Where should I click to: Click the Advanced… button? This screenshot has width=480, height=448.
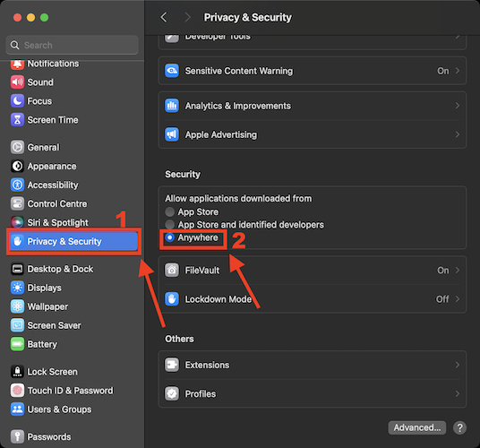(417, 427)
